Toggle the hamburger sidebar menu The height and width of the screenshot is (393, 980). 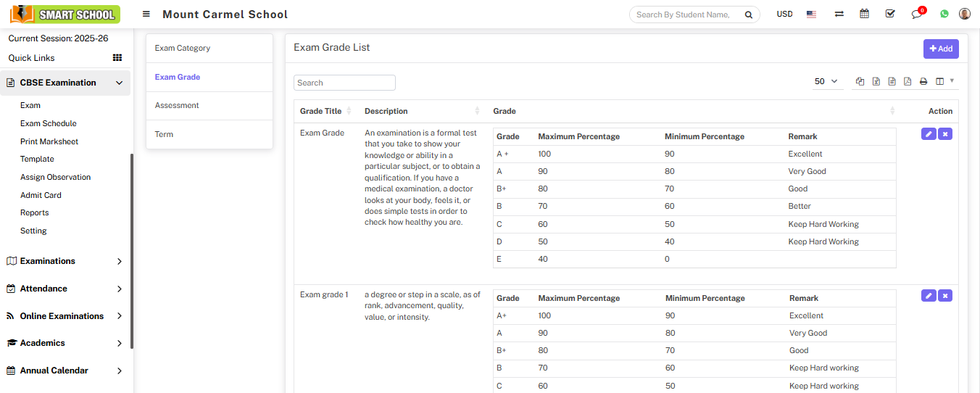tap(146, 15)
